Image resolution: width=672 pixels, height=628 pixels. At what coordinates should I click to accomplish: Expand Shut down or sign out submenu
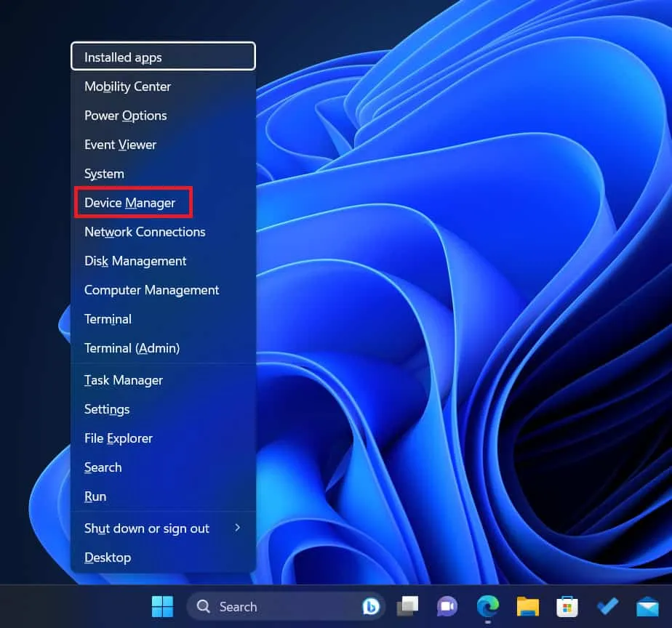(164, 528)
